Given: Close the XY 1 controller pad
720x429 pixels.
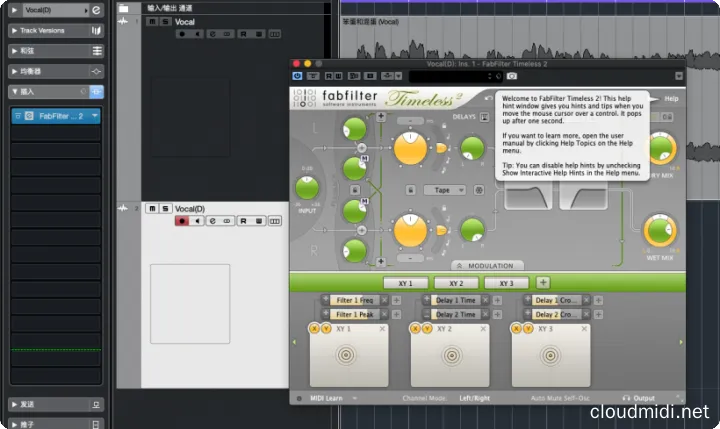Looking at the screenshot, I should [x=382, y=328].
